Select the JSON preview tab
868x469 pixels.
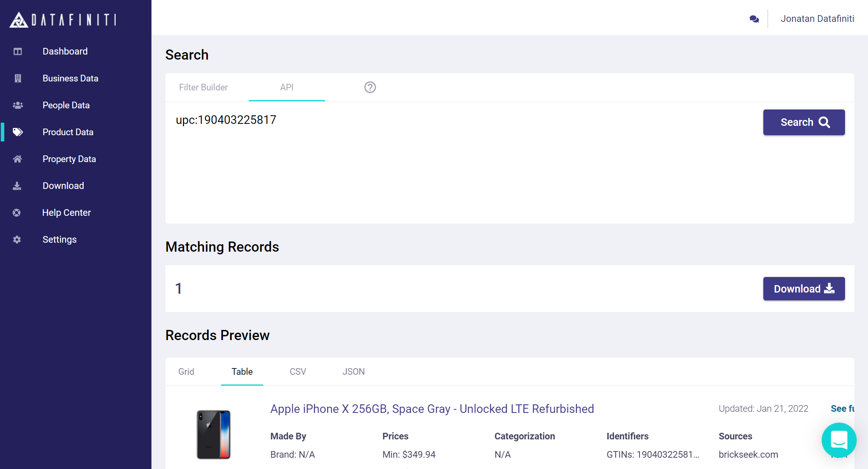pyautogui.click(x=353, y=372)
